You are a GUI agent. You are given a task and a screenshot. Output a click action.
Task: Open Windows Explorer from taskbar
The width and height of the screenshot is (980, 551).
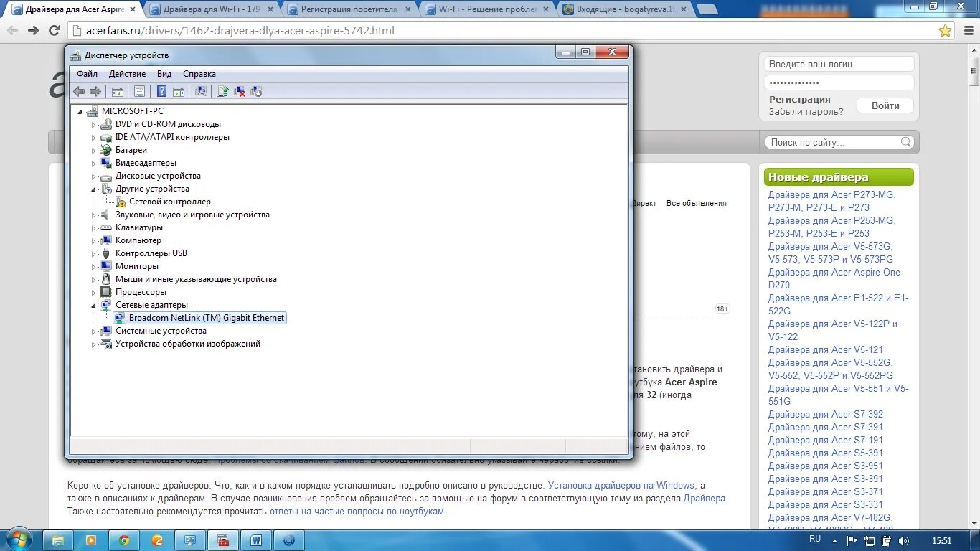tap(59, 540)
